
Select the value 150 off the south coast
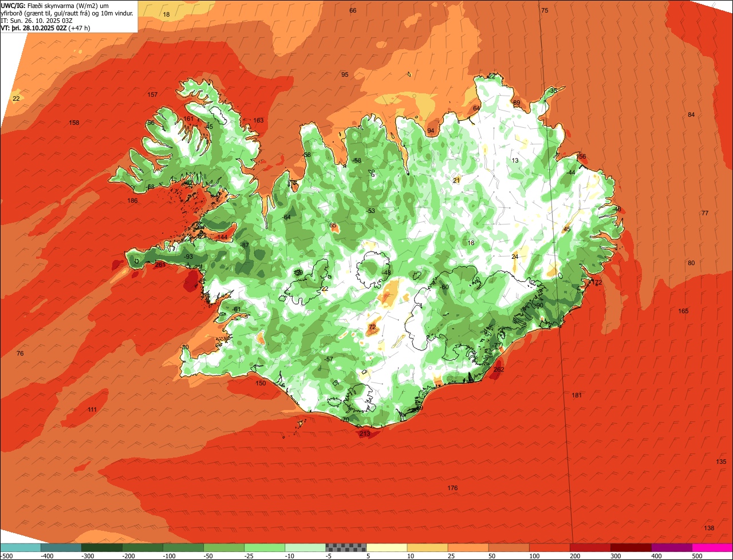[x=261, y=383]
